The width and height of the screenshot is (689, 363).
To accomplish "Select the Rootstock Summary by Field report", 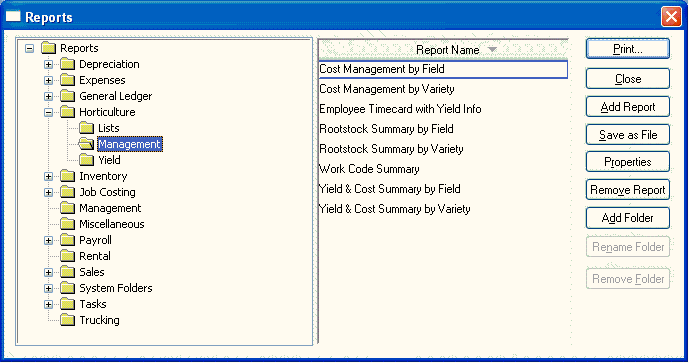I will tap(443, 129).
